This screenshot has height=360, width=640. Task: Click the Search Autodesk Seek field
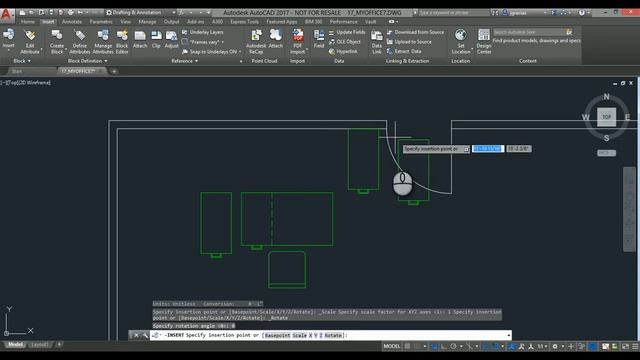[529, 32]
